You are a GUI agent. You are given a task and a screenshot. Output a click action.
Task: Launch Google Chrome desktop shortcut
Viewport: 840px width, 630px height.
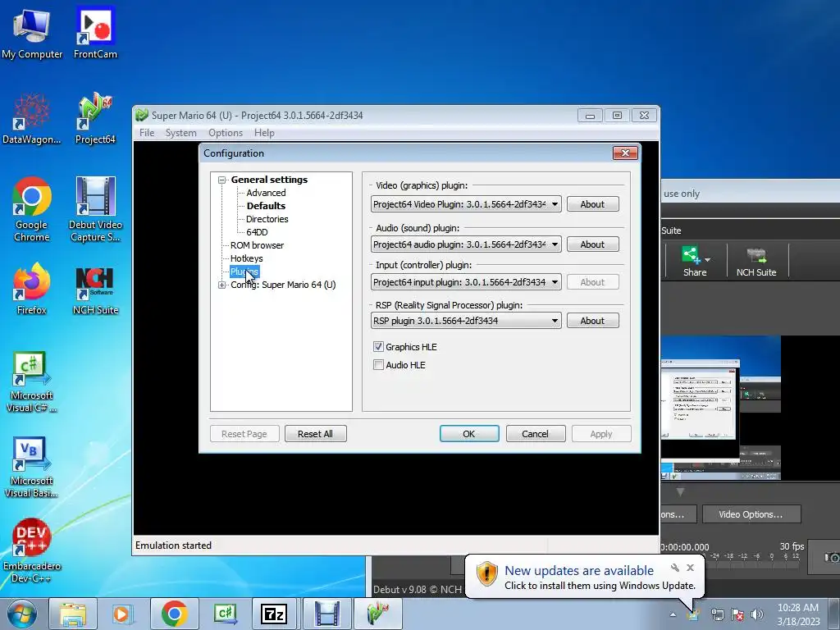tap(32, 210)
